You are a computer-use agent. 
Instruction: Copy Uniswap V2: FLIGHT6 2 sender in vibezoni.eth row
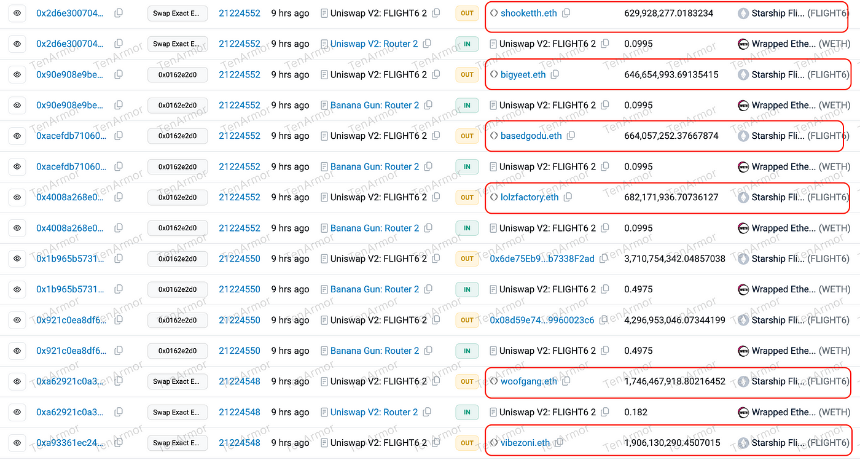[x=436, y=442]
